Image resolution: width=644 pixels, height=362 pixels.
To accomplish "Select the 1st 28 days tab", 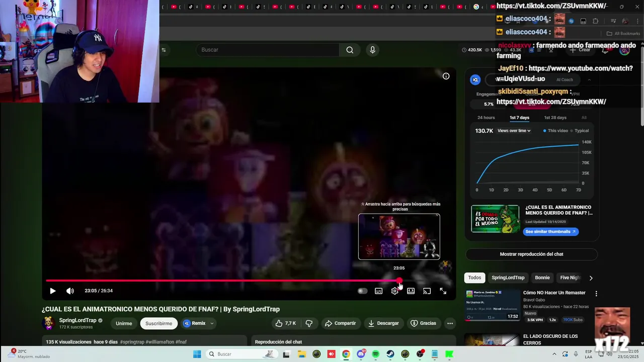I will tap(555, 118).
